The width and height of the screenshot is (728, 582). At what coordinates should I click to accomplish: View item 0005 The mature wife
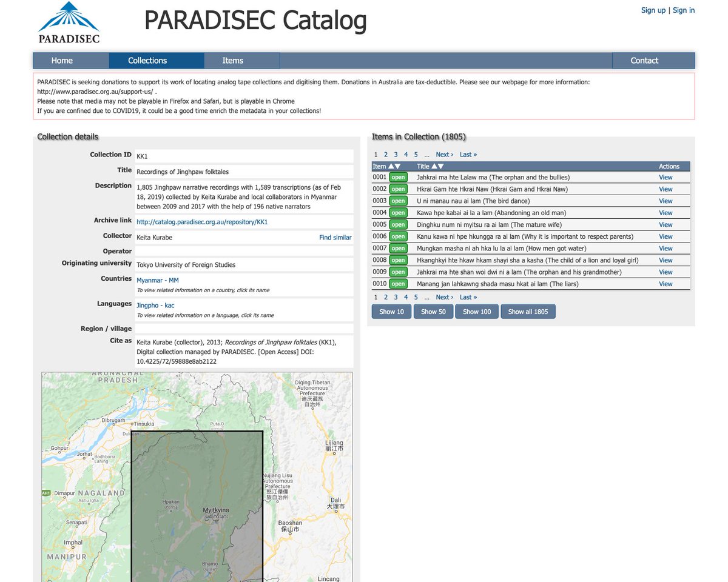point(666,225)
